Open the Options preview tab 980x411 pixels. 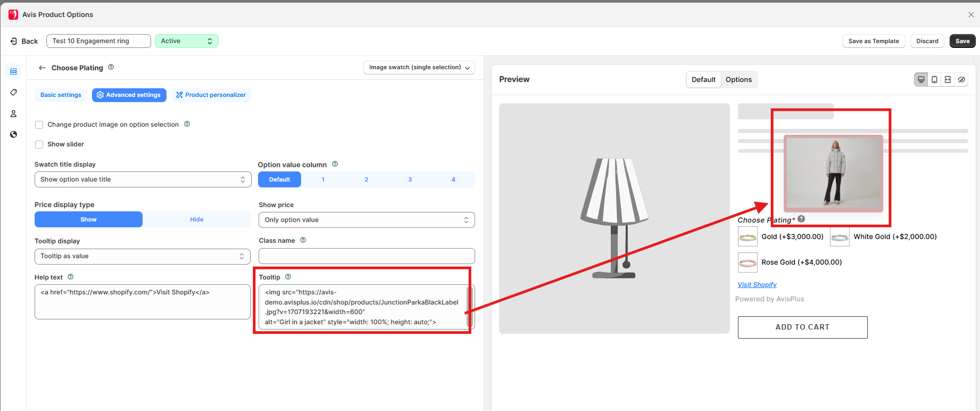(x=738, y=79)
